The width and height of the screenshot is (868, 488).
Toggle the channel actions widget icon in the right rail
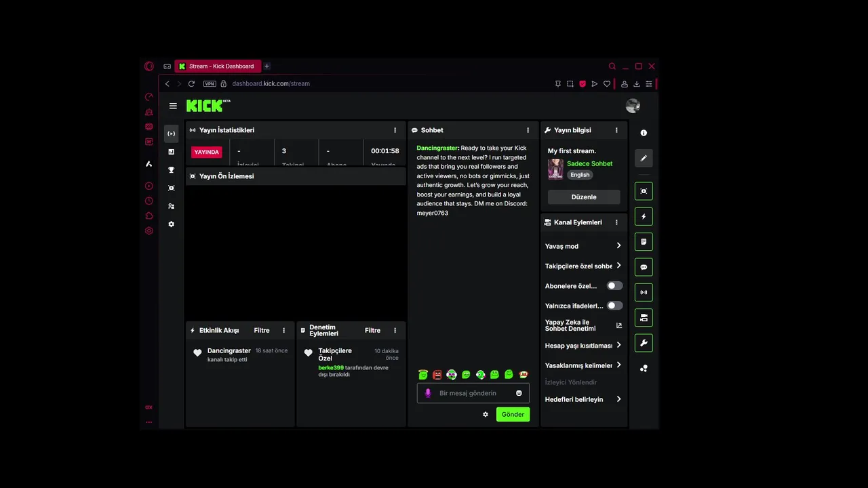click(644, 317)
